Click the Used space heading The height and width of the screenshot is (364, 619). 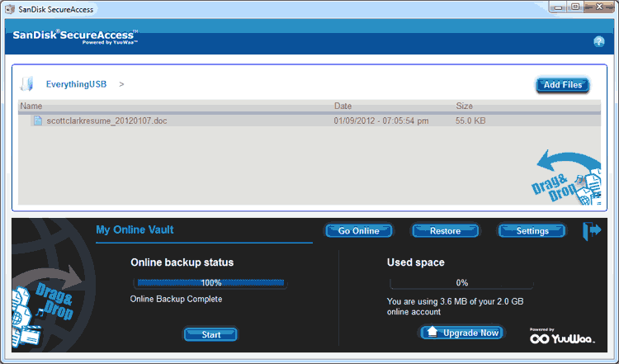click(x=416, y=262)
